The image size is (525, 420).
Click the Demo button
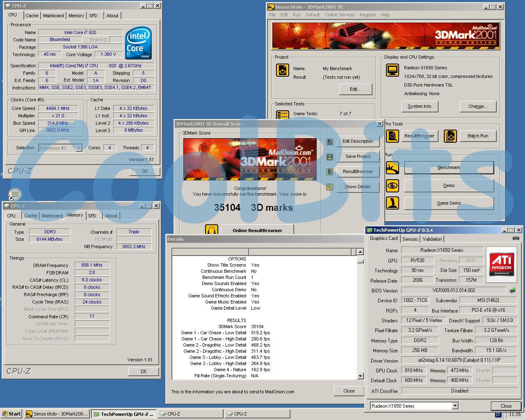[449, 185]
